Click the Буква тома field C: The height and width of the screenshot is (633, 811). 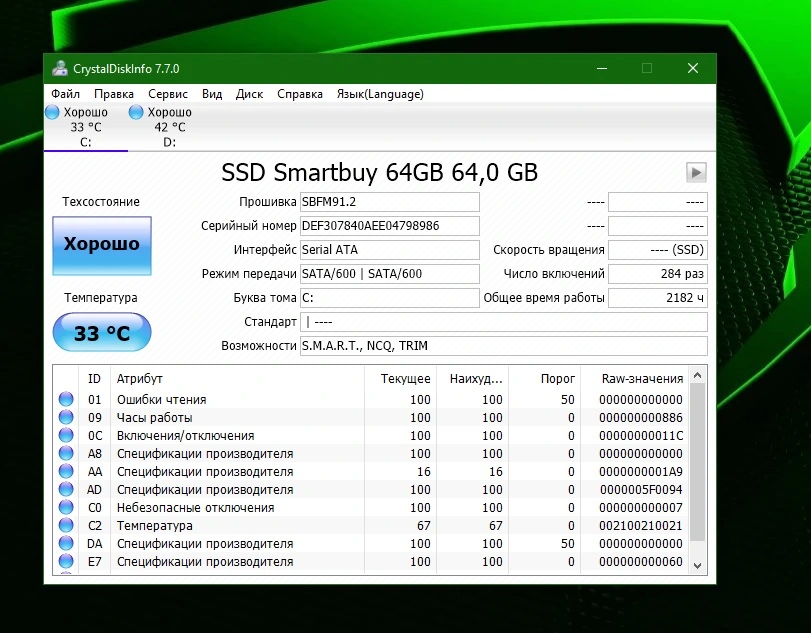389,298
